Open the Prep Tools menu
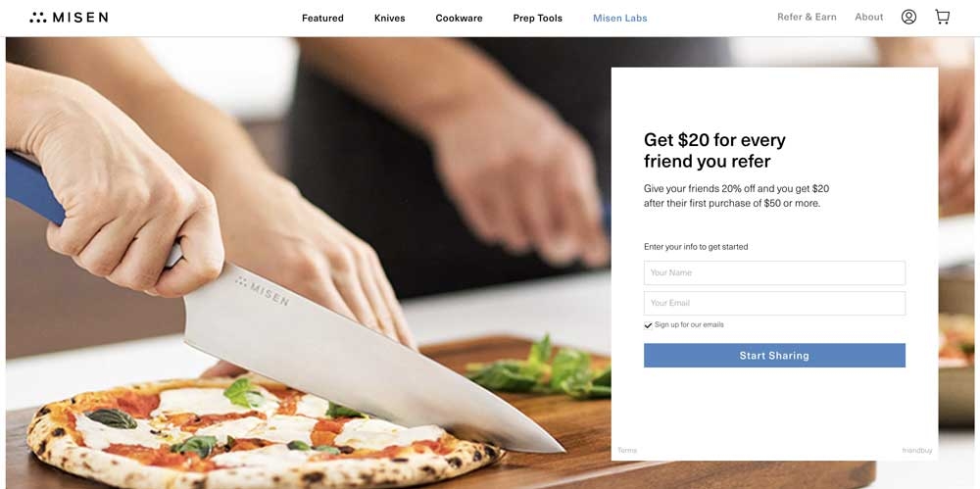Screen dimensions: 980x489 (x=537, y=19)
